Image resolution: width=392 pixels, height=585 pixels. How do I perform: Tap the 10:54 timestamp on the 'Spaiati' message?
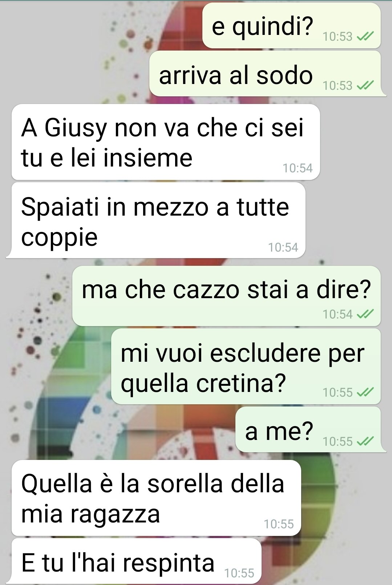click(283, 247)
